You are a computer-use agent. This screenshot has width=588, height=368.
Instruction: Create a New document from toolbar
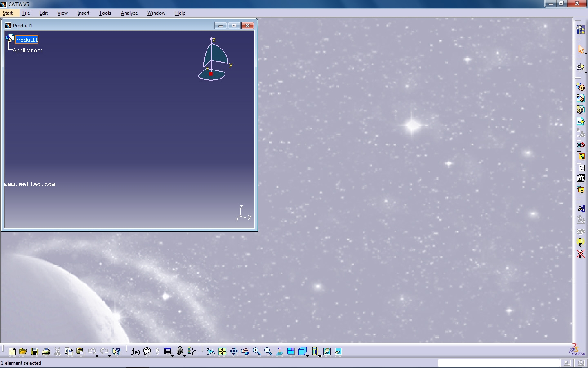point(12,351)
